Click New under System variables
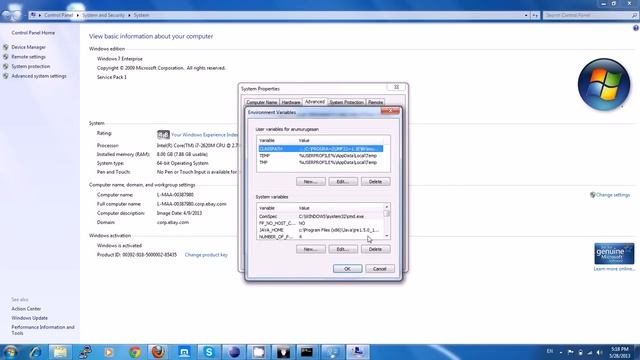This screenshot has width=640, height=360. (x=311, y=249)
